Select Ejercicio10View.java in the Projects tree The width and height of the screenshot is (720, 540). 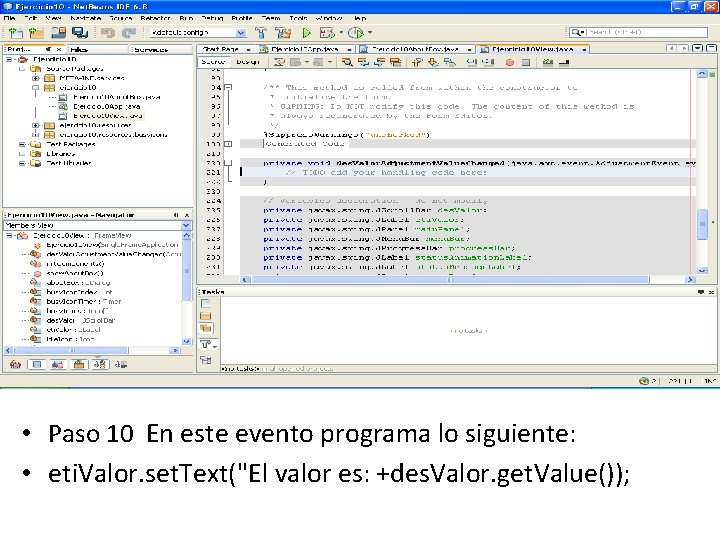[107, 116]
